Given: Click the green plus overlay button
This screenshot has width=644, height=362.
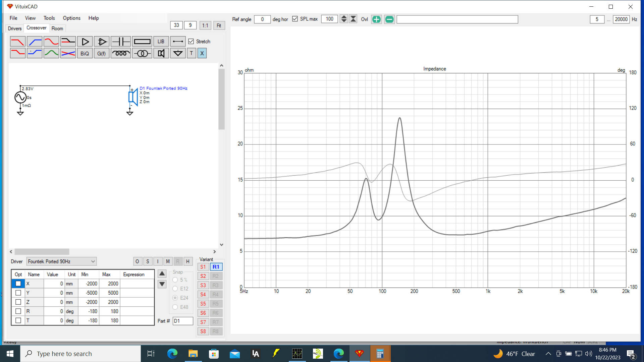Looking at the screenshot, I should tap(376, 19).
